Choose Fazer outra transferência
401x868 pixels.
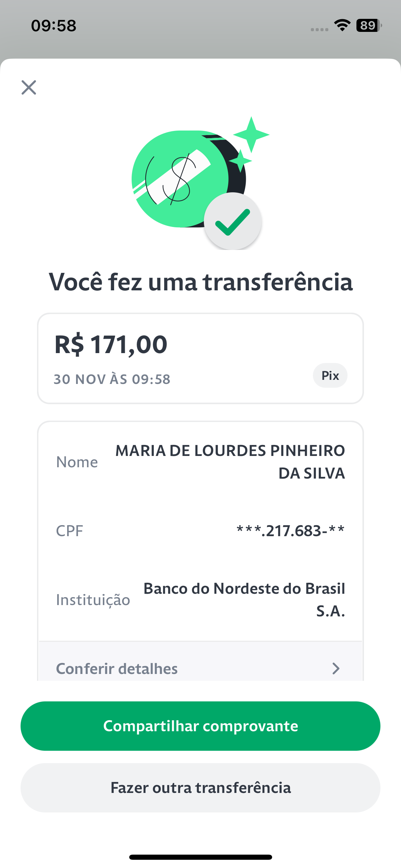pyautogui.click(x=200, y=787)
